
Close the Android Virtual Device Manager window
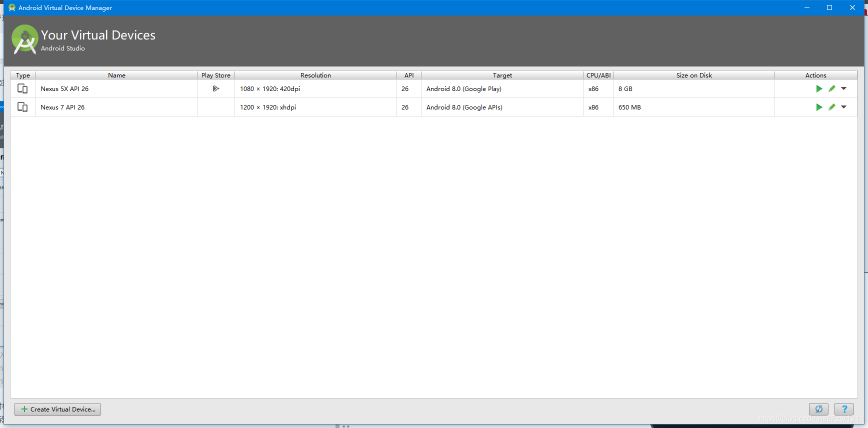852,7
